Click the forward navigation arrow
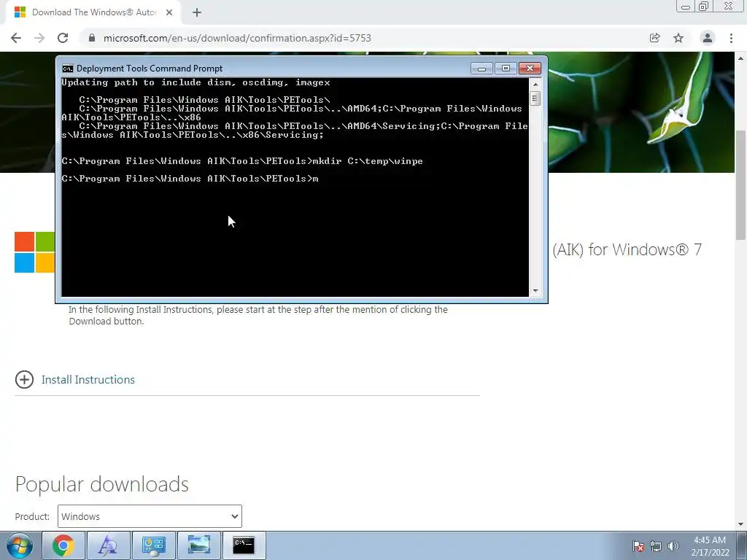Viewport: 747px width, 560px height. tap(39, 38)
